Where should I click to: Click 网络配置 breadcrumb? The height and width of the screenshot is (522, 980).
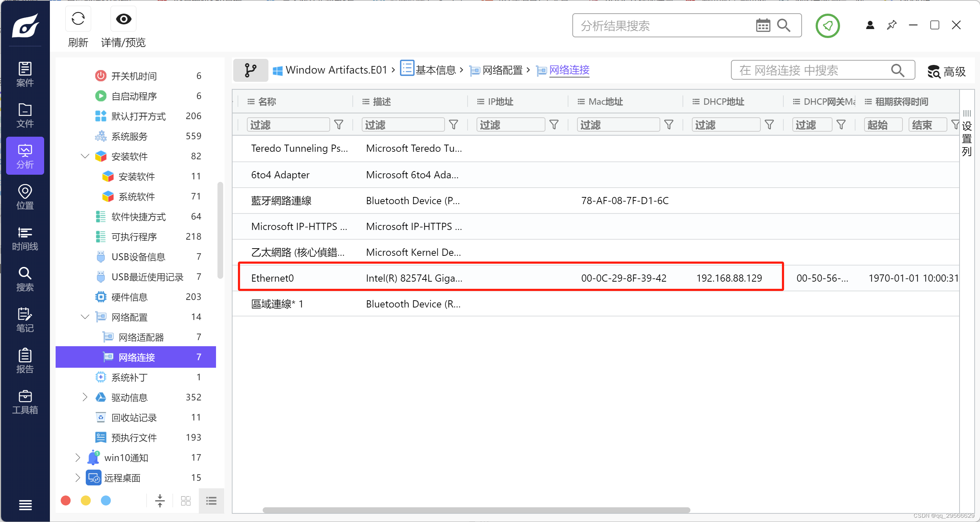[x=496, y=70]
